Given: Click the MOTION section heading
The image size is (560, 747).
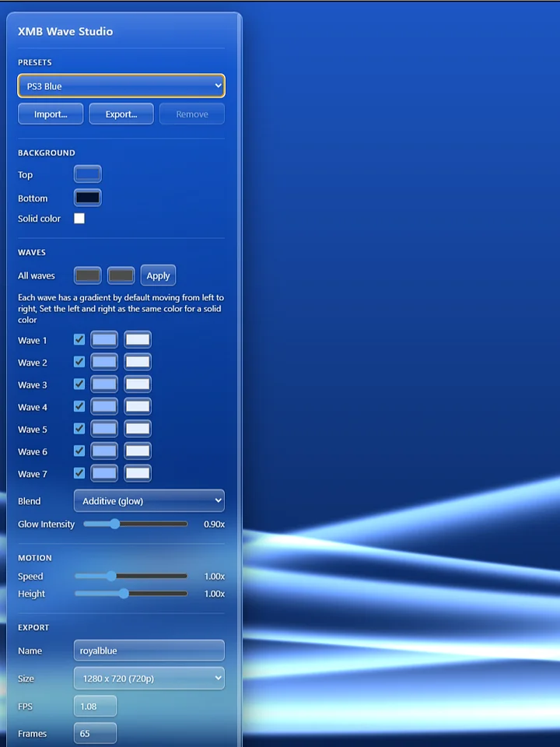Looking at the screenshot, I should (35, 558).
